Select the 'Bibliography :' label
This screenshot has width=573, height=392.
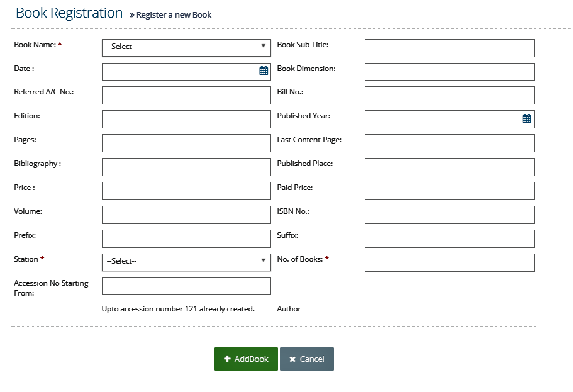point(37,164)
